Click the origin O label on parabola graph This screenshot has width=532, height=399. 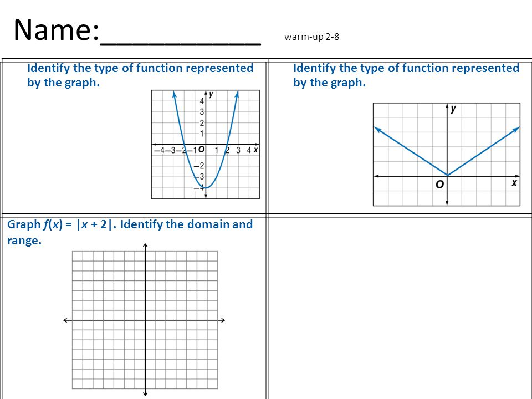pos(202,149)
